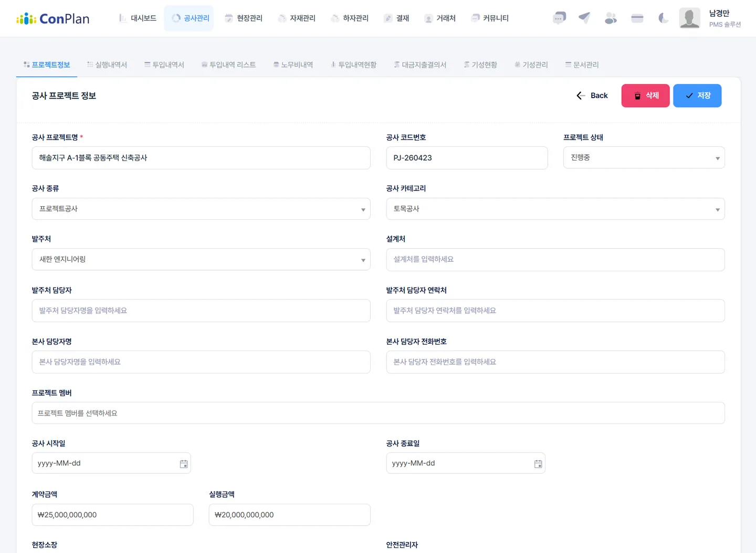This screenshot has width=756, height=553.
Task: Click the blue 저장 button
Action: [697, 95]
